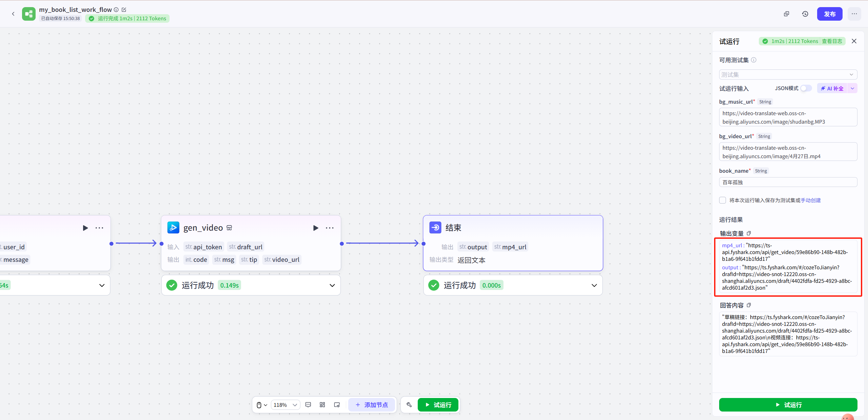Open the three-dot menu on gen_video node
The image size is (868, 420).
[330, 228]
